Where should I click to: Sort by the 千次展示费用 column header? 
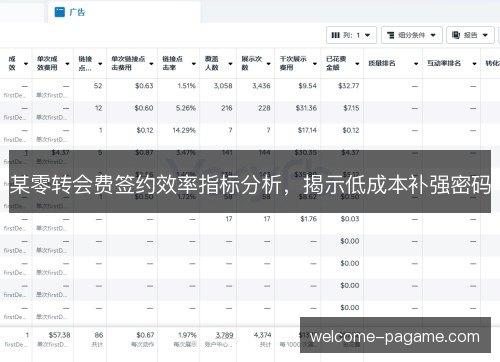pos(293,63)
